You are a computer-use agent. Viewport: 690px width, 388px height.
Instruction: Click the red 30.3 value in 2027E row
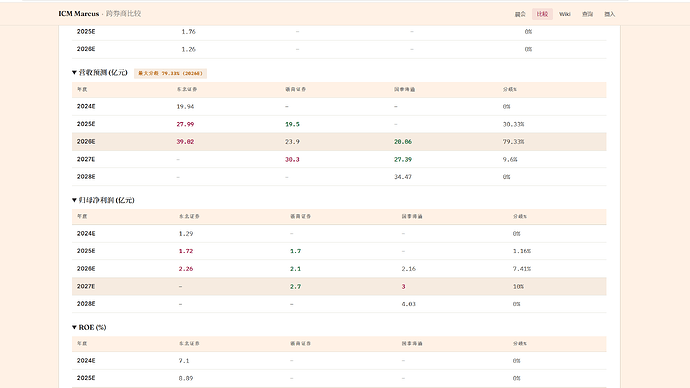tap(292, 159)
